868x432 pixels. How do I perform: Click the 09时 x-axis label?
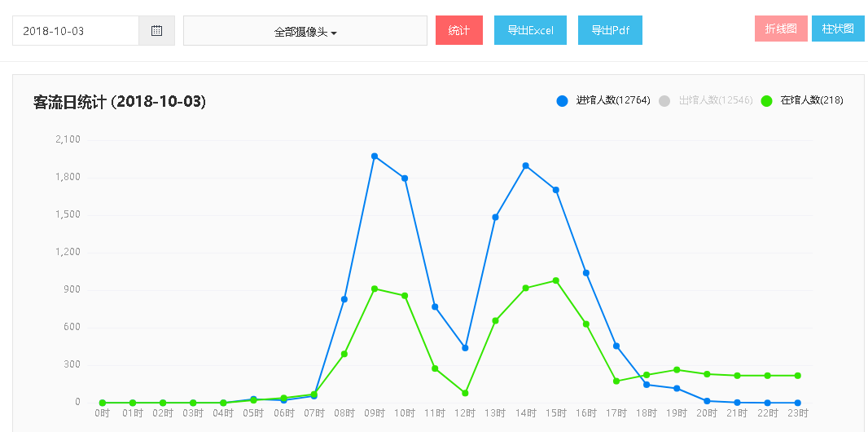point(375,413)
